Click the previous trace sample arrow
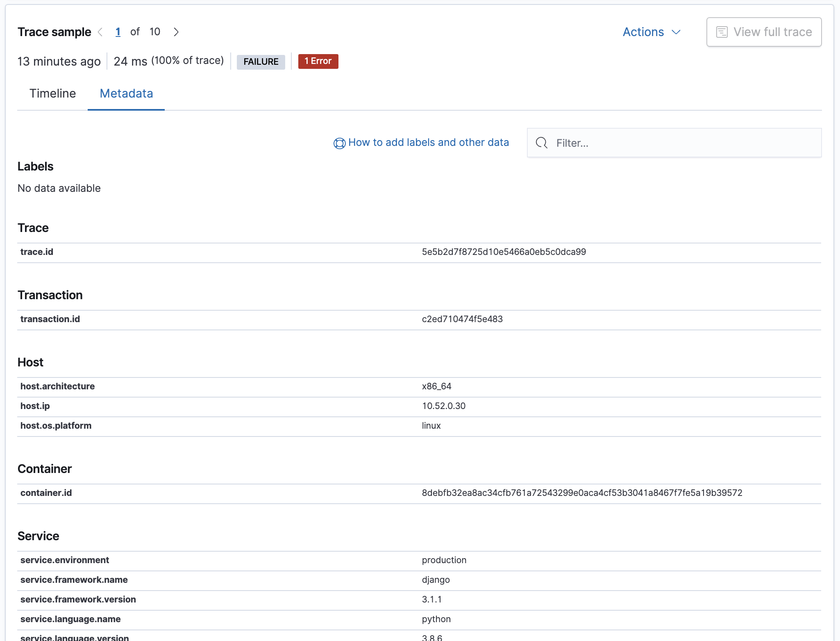The width and height of the screenshot is (840, 641). tap(100, 32)
